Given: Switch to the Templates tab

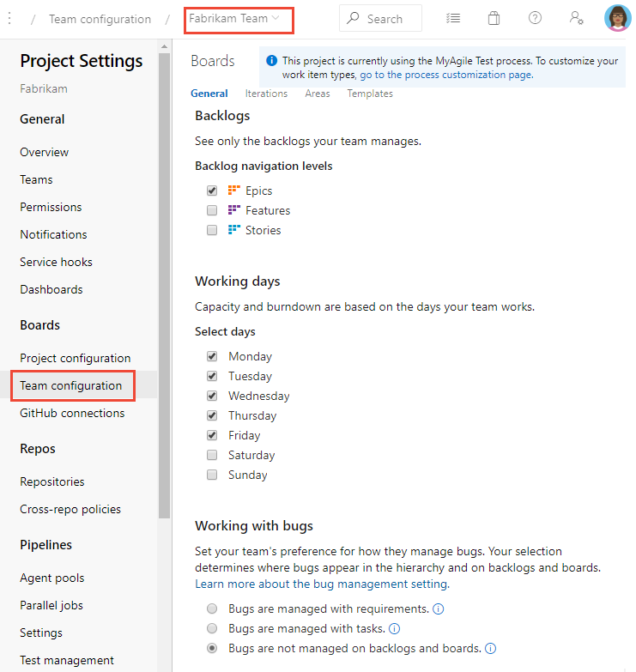Looking at the screenshot, I should [370, 94].
